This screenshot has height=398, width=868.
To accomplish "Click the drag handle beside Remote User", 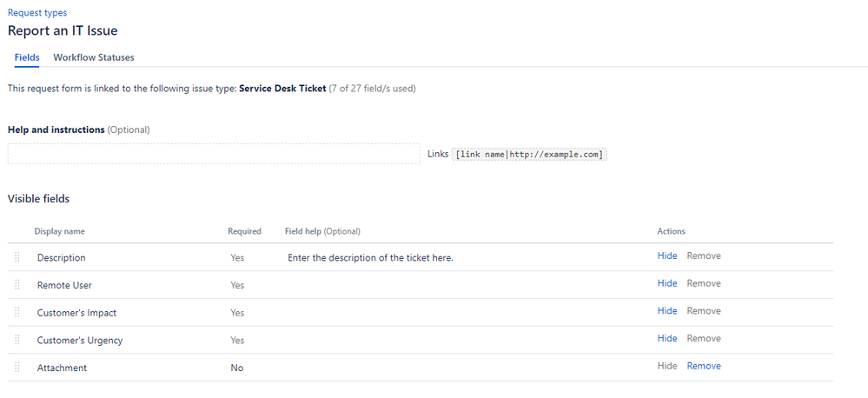I will tap(17, 284).
